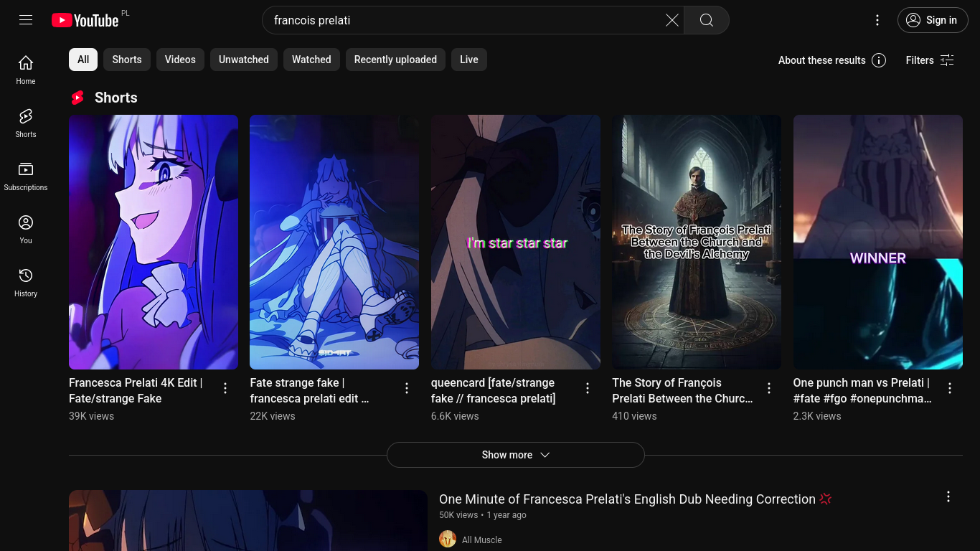This screenshot has width=980, height=551.
Task: Click the magnifying glass search button
Action: [707, 20]
